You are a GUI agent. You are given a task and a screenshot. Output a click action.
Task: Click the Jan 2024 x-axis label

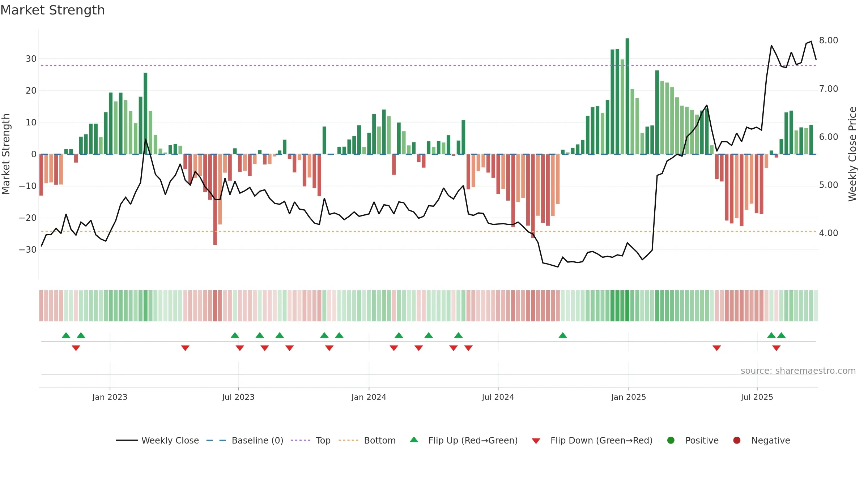pos(369,397)
